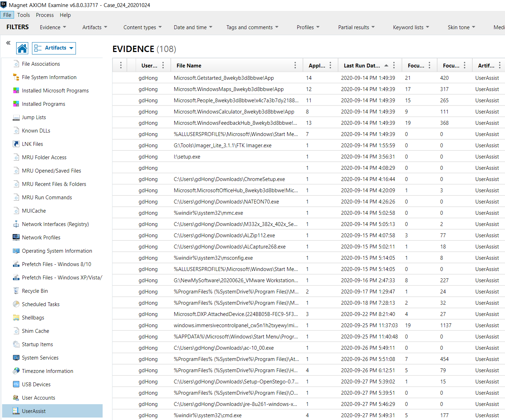The width and height of the screenshot is (505, 420).
Task: Click the File Associations icon
Action: [x=16, y=64]
